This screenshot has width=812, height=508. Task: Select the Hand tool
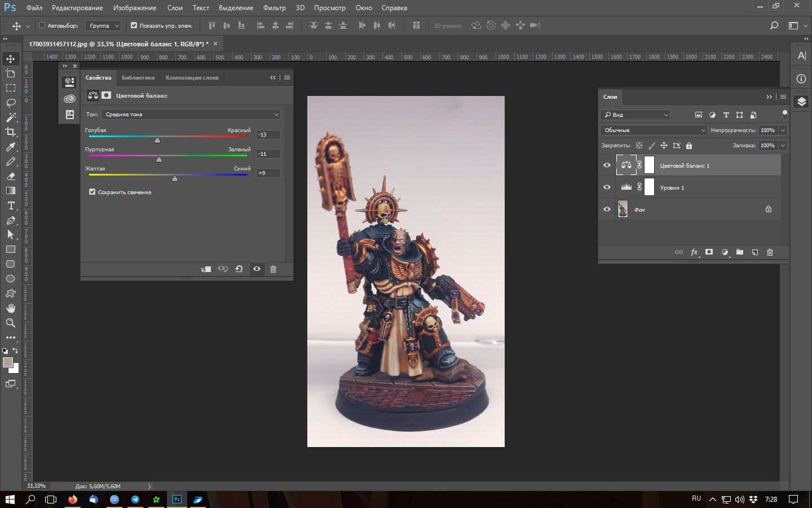tap(11, 308)
